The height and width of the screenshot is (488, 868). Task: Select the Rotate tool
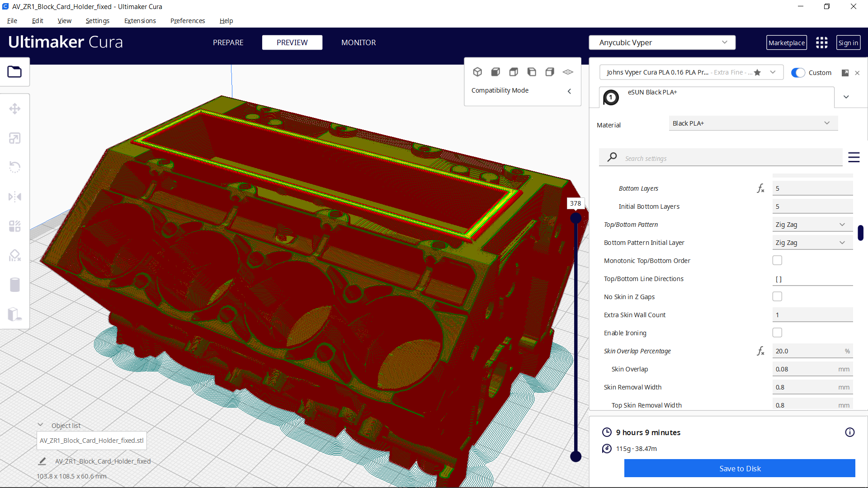15,167
